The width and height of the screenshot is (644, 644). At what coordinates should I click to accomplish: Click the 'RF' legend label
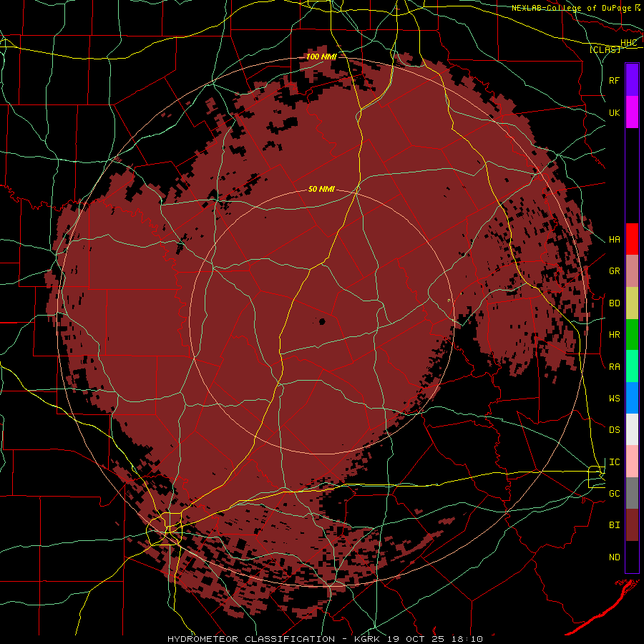614,80
